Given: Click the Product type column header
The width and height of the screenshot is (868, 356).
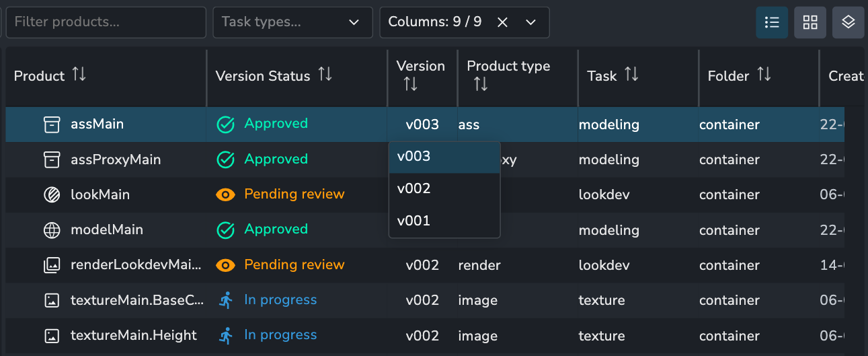Looking at the screenshot, I should 518,76.
